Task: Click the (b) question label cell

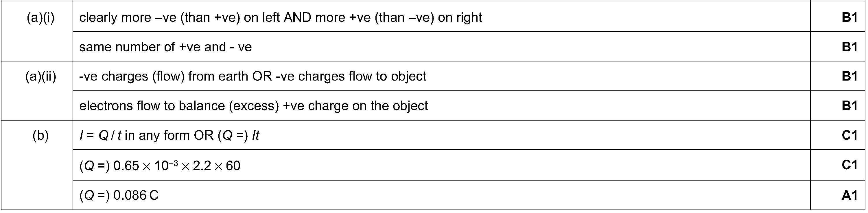Action: (40, 135)
